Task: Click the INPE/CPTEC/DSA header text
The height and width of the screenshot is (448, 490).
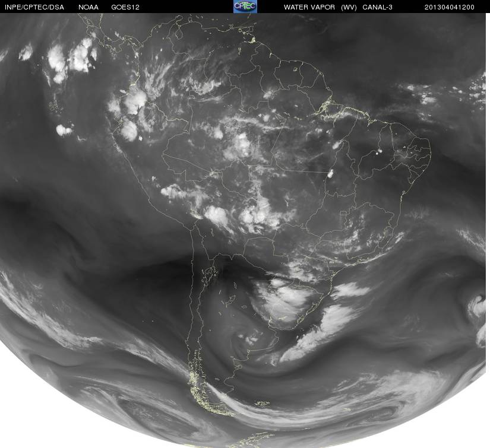Action: tap(34, 8)
